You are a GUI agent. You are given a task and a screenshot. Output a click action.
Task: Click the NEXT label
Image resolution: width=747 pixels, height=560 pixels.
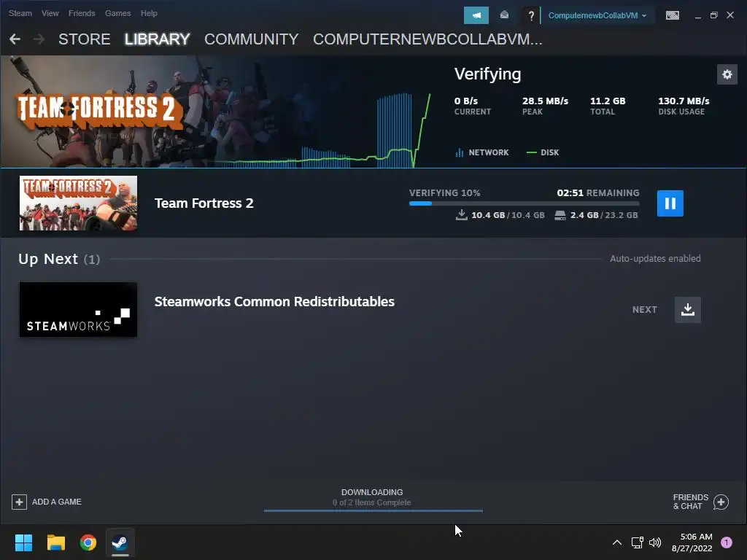click(x=645, y=309)
